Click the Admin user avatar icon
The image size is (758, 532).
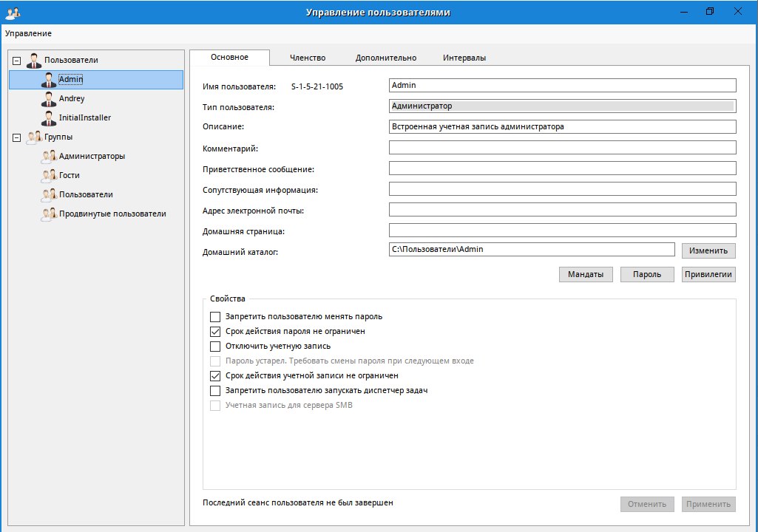[x=48, y=80]
